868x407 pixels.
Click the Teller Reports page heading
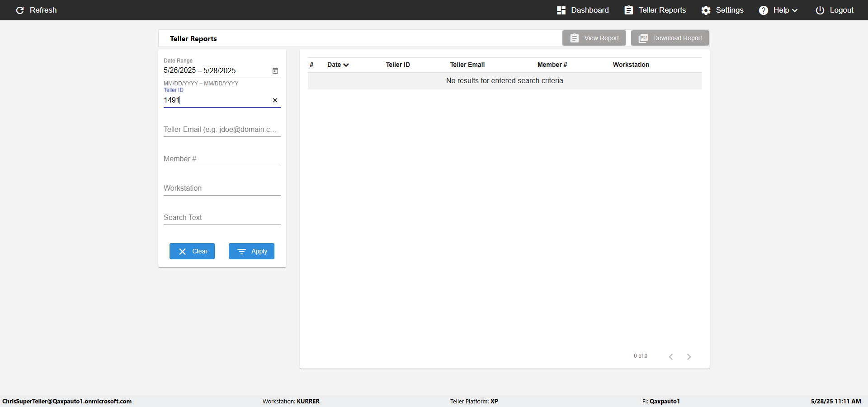coord(193,39)
